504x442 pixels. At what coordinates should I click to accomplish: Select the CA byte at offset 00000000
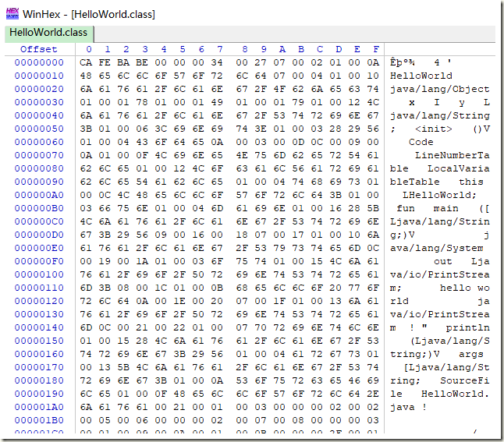pos(86,62)
